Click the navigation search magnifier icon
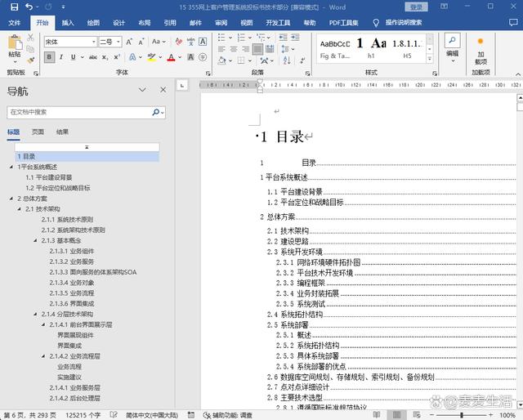The height and width of the screenshot is (420, 523). coord(154,112)
